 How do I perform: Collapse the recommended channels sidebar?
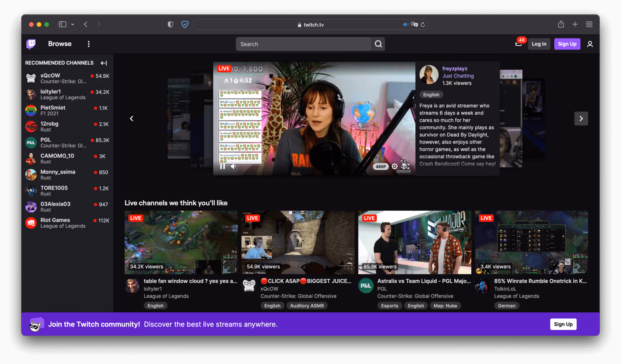coord(104,63)
